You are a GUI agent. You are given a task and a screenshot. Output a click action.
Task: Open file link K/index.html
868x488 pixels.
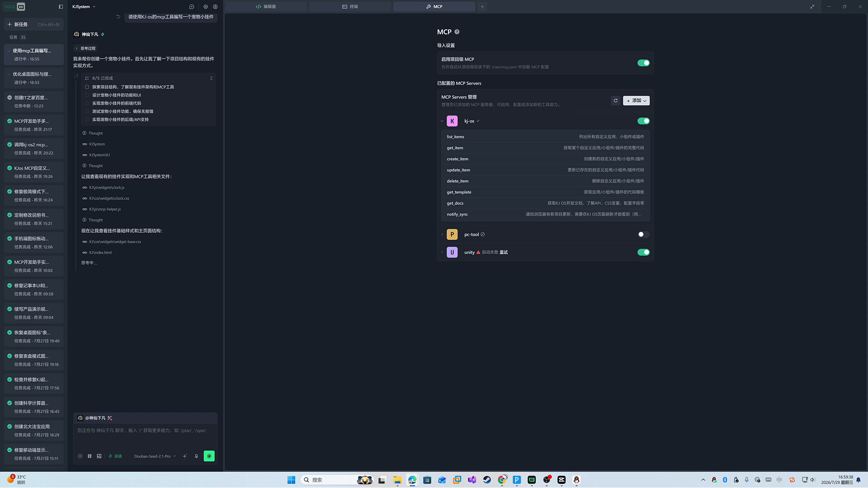[100, 253]
